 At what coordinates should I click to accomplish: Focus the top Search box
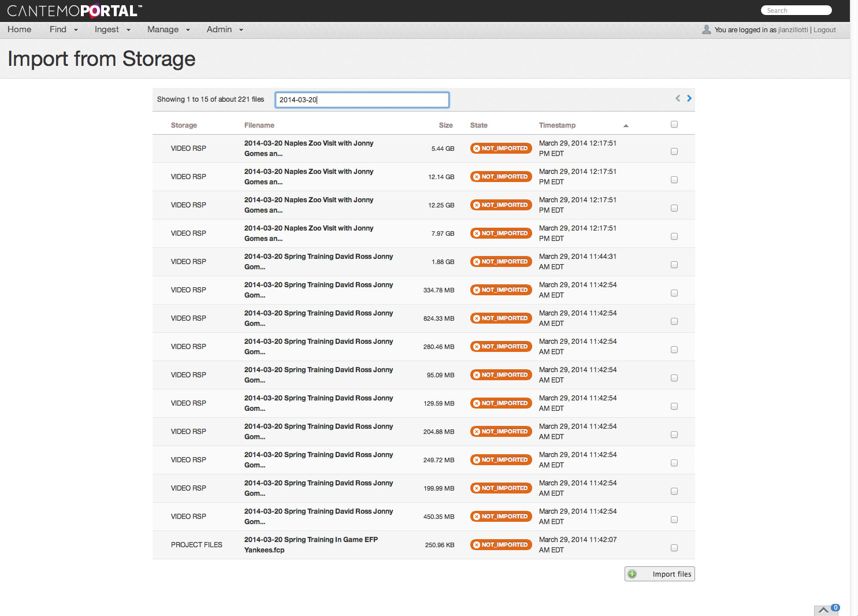click(796, 10)
